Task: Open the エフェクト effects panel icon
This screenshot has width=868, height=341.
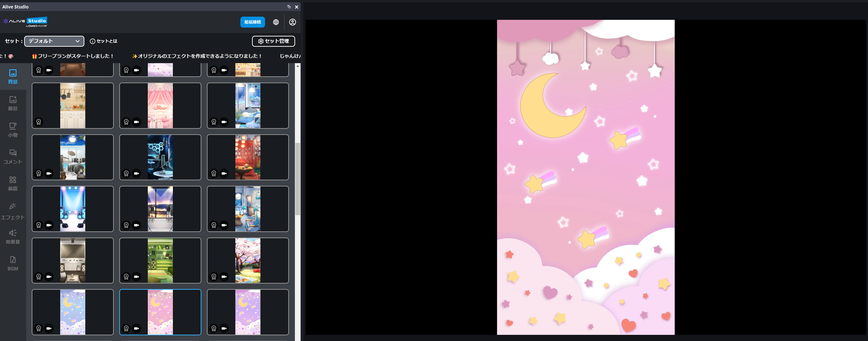Action: click(13, 211)
